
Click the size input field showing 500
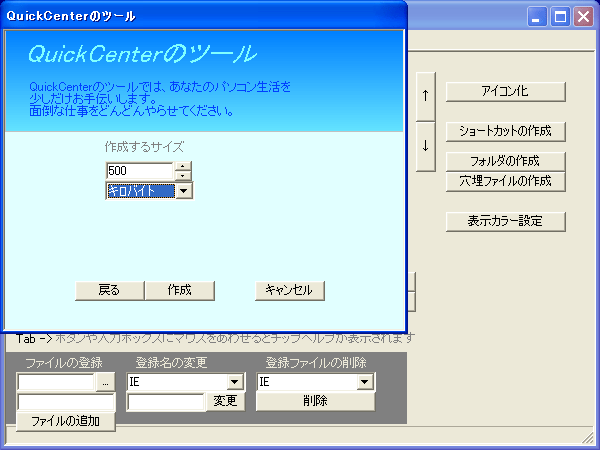(140, 171)
